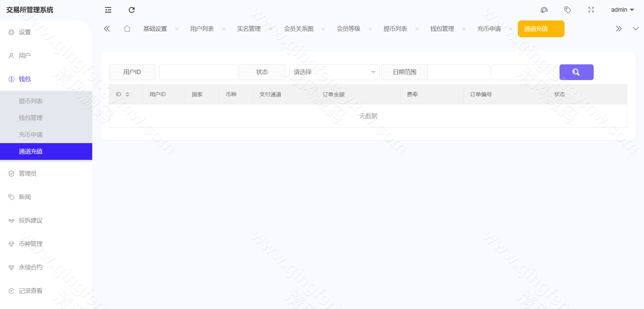Image resolution: width=644 pixels, height=309 pixels.
Task: Open 记录查看 from the sidebar
Action: click(x=31, y=291)
